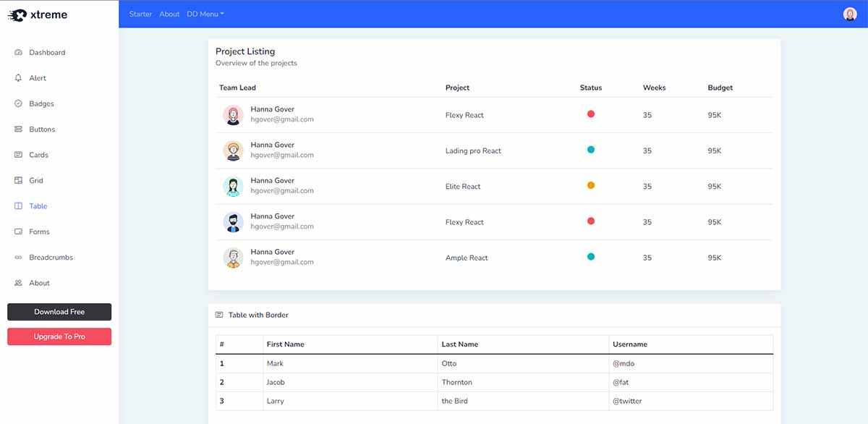Select About in the top navbar
The height and width of the screenshot is (424, 868).
pos(169,14)
